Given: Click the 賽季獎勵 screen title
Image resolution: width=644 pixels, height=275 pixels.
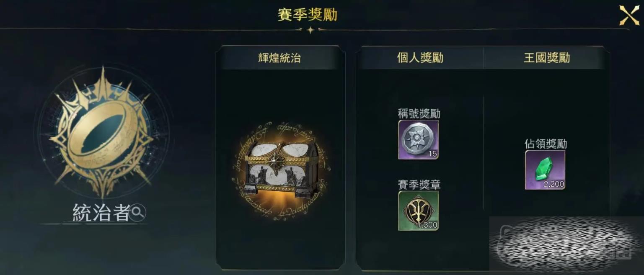Looking at the screenshot, I should [x=307, y=15].
